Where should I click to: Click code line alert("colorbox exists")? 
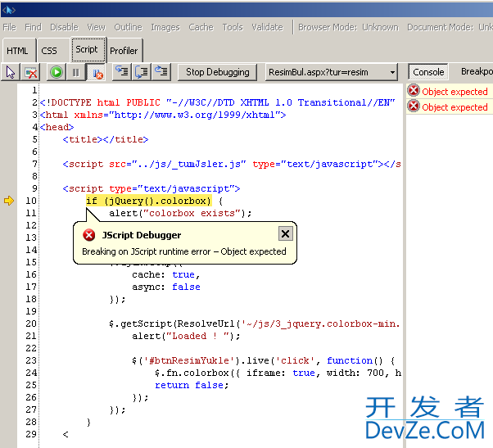pos(180,213)
